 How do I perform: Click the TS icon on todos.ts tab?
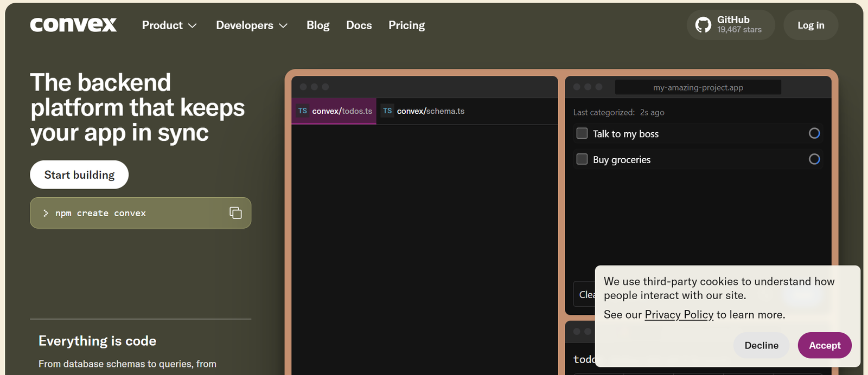click(303, 111)
